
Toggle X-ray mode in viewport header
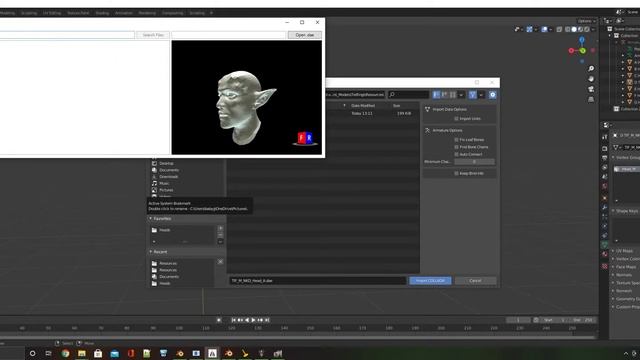point(559,29)
